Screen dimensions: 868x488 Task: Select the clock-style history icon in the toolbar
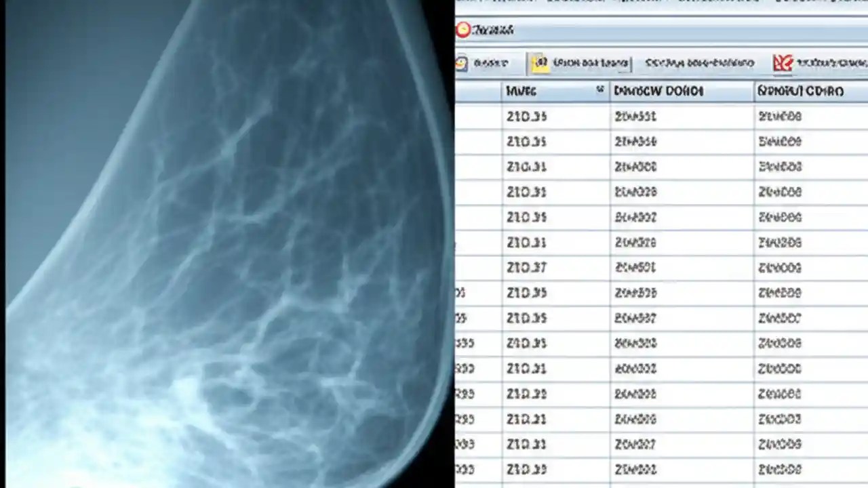[462, 62]
